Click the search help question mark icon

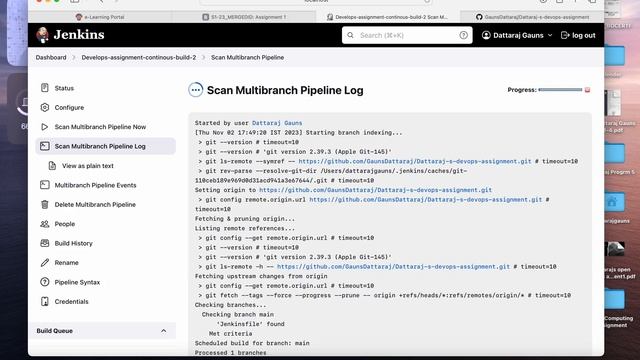click(x=463, y=35)
